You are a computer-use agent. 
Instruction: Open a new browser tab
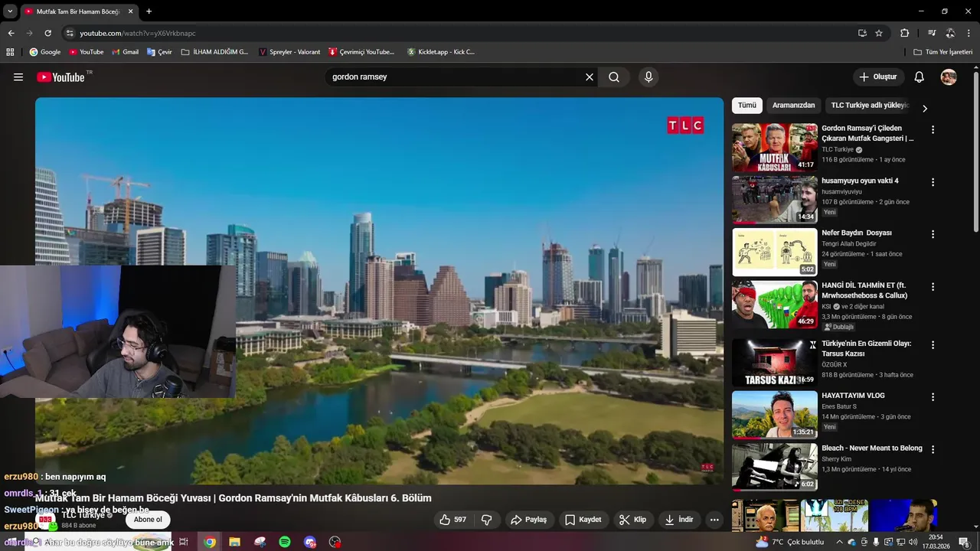(149, 11)
